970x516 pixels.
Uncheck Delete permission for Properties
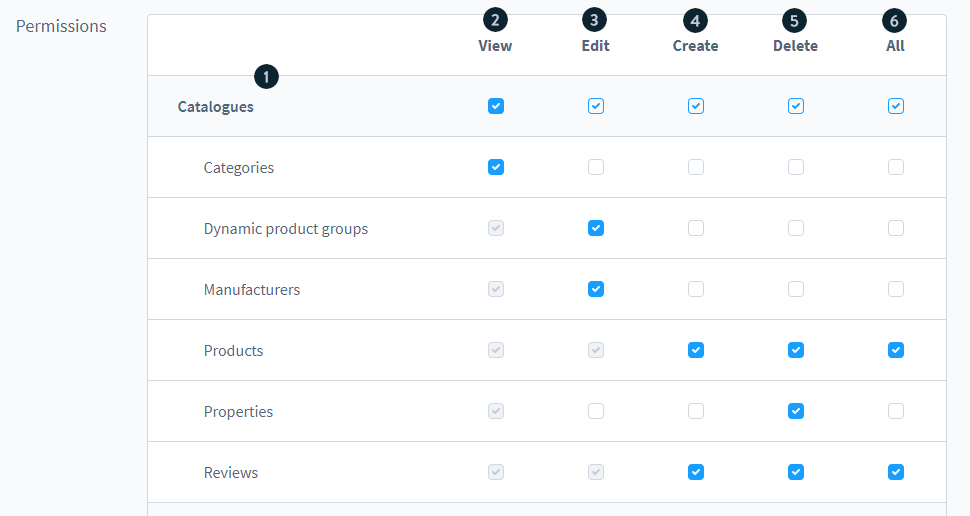click(796, 411)
